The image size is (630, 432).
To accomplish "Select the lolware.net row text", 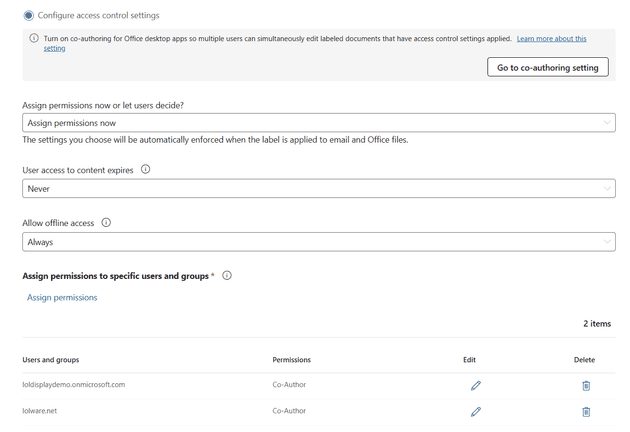I will [39, 411].
